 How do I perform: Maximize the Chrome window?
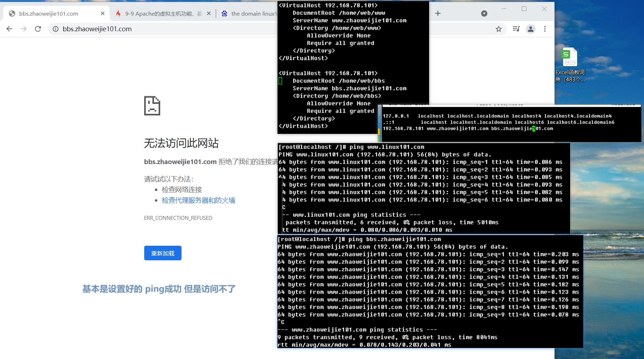tap(524, 9)
